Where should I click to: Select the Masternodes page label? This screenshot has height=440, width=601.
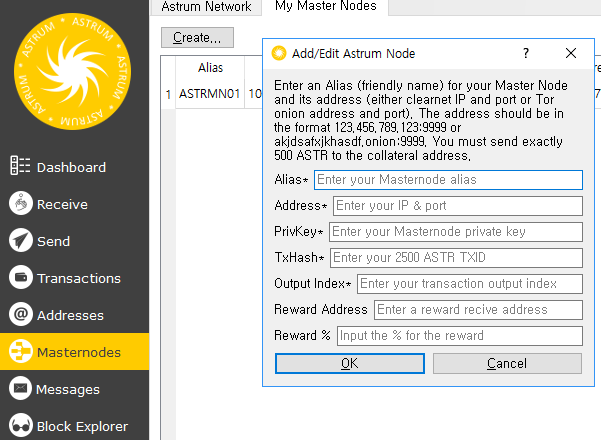(x=79, y=352)
